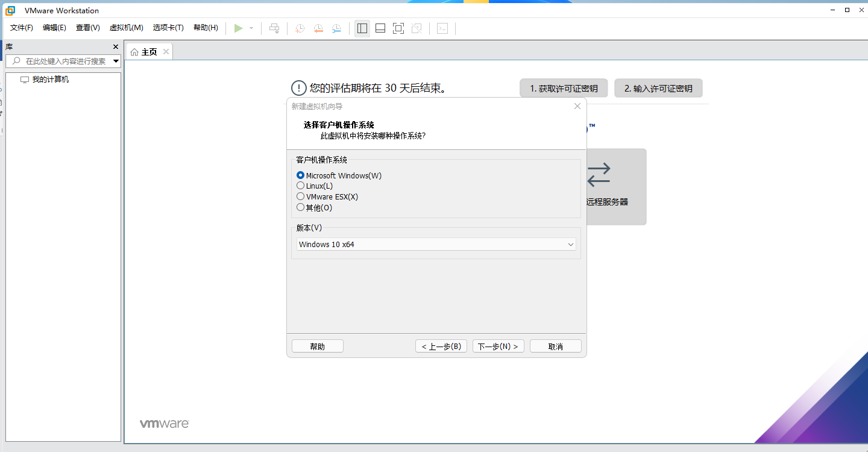Click the Unity mode toolbar icon

click(x=417, y=28)
